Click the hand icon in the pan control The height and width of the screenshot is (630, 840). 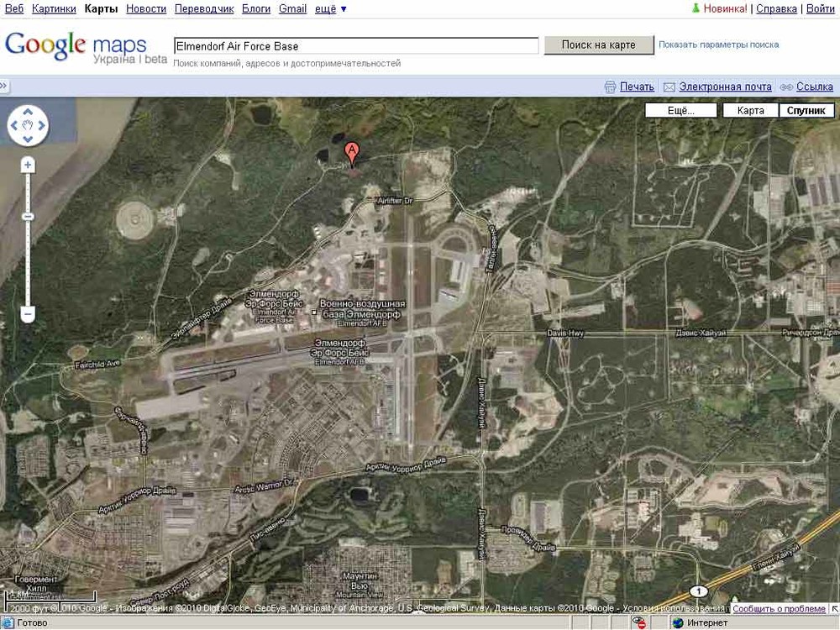tap(29, 123)
